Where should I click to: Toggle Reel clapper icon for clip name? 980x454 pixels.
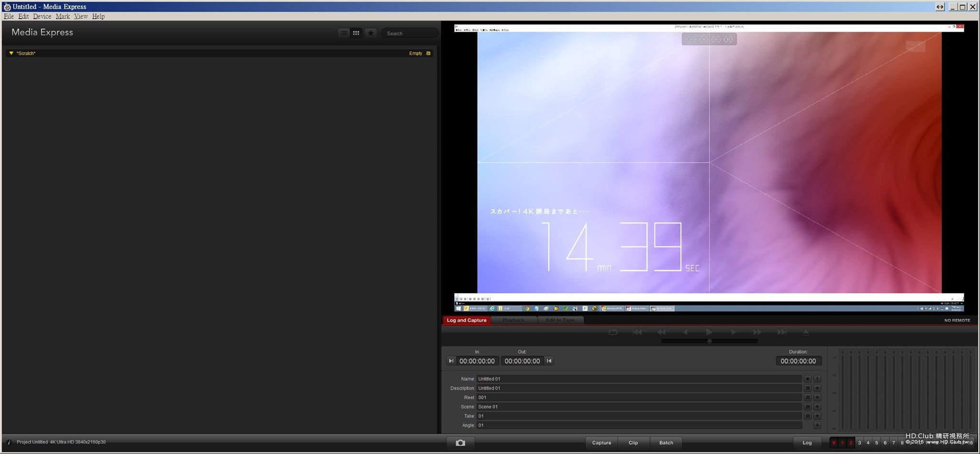[808, 397]
